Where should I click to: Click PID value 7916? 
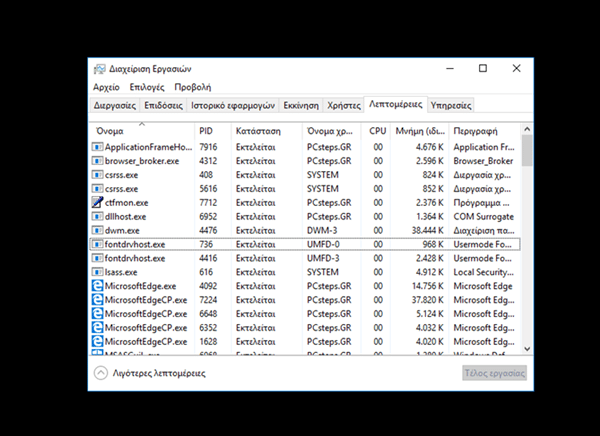point(208,147)
